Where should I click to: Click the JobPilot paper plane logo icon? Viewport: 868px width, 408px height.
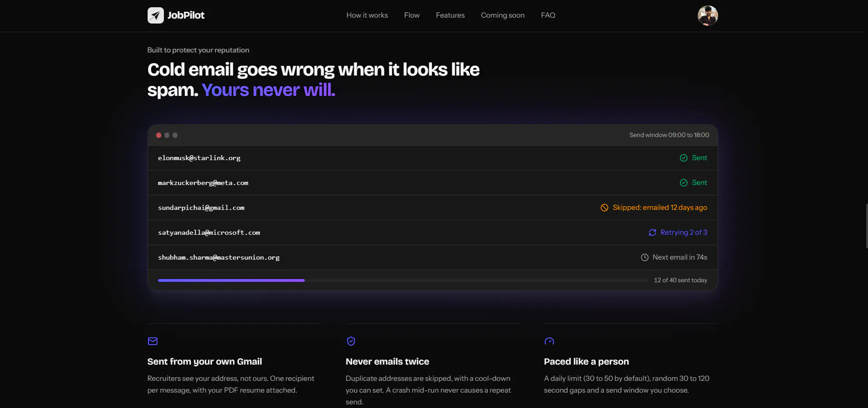[155, 15]
